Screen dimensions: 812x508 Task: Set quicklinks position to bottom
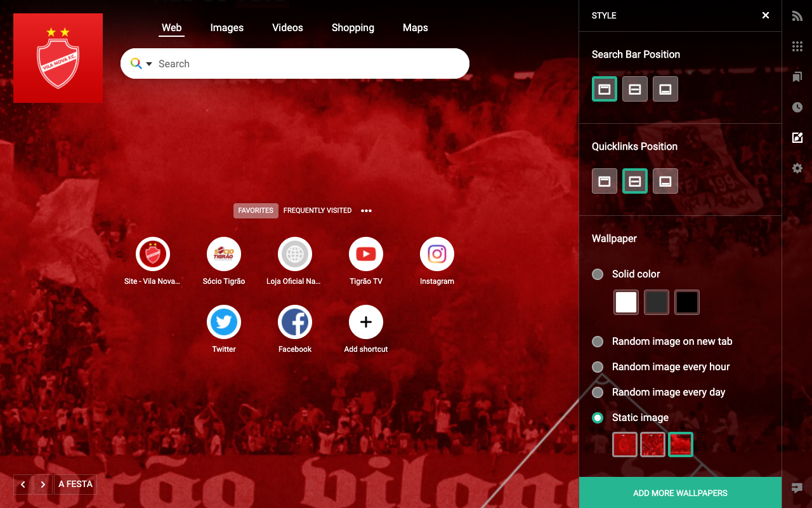click(665, 181)
